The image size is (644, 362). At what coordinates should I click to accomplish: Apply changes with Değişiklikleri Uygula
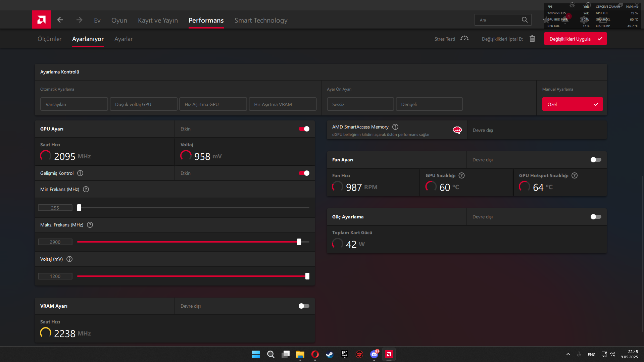click(x=575, y=39)
